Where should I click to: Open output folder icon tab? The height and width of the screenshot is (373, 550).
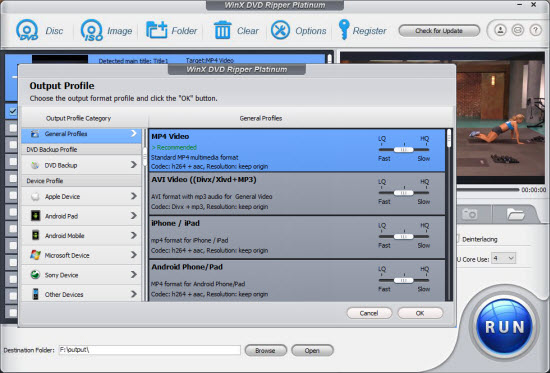pyautogui.click(x=515, y=214)
